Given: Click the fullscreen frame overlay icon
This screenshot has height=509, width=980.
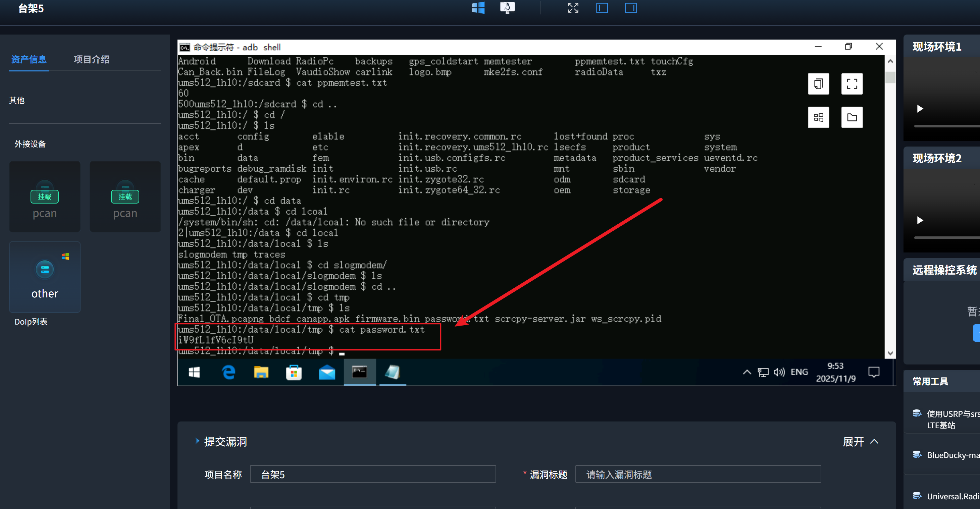Looking at the screenshot, I should click(852, 83).
